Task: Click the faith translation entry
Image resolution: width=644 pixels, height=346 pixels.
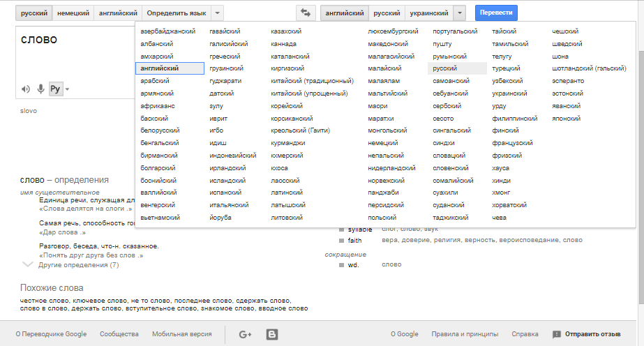Action: (x=354, y=241)
